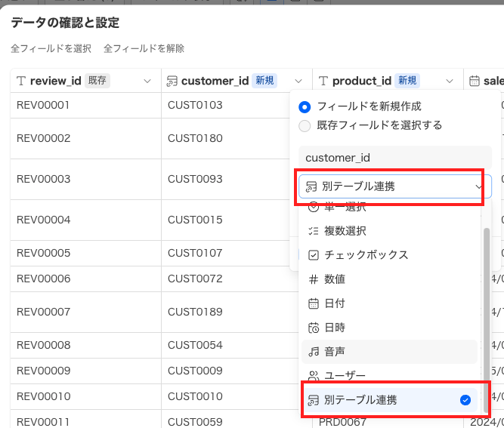This screenshot has height=428, width=504.
Task: Click the text type icon beside product_id
Action: 323,81
